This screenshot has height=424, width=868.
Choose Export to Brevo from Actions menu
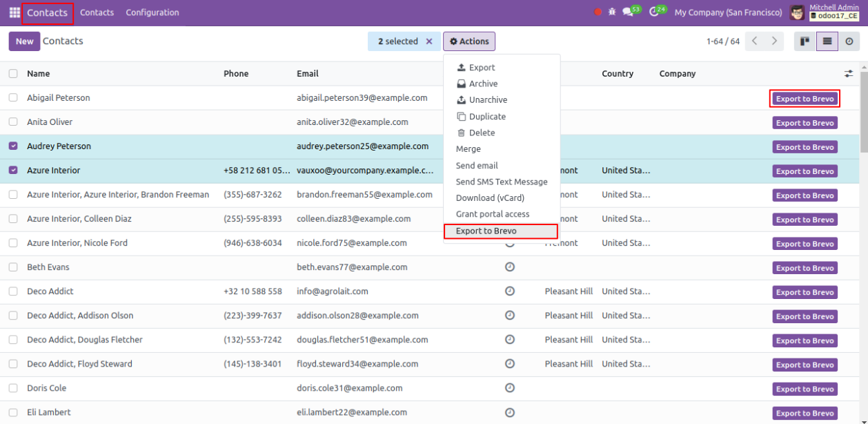(x=486, y=231)
